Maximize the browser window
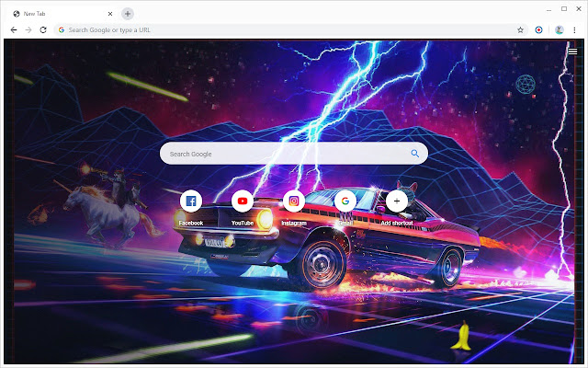 pyautogui.click(x=564, y=8)
